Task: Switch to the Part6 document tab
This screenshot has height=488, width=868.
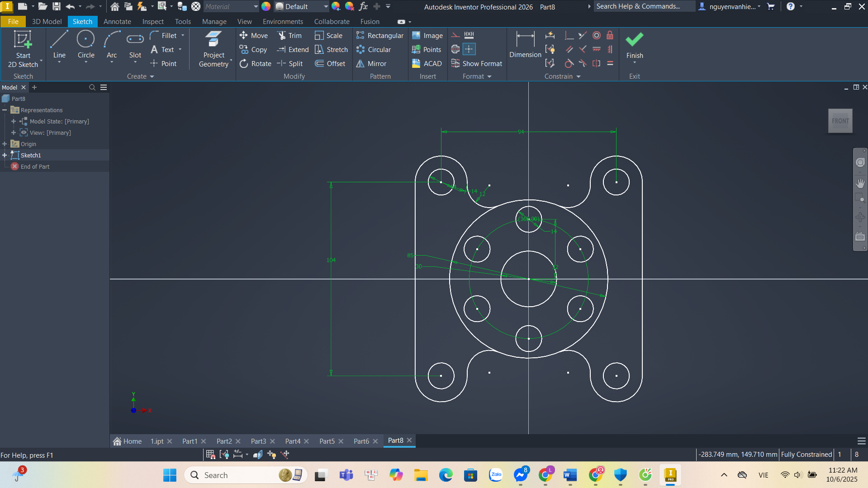Action: click(361, 441)
